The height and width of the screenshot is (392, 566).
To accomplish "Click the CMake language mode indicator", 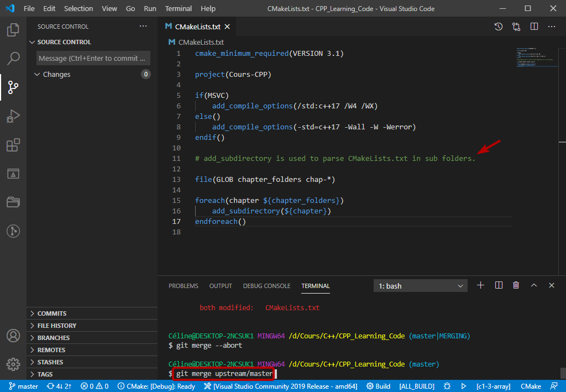I will click(x=531, y=386).
